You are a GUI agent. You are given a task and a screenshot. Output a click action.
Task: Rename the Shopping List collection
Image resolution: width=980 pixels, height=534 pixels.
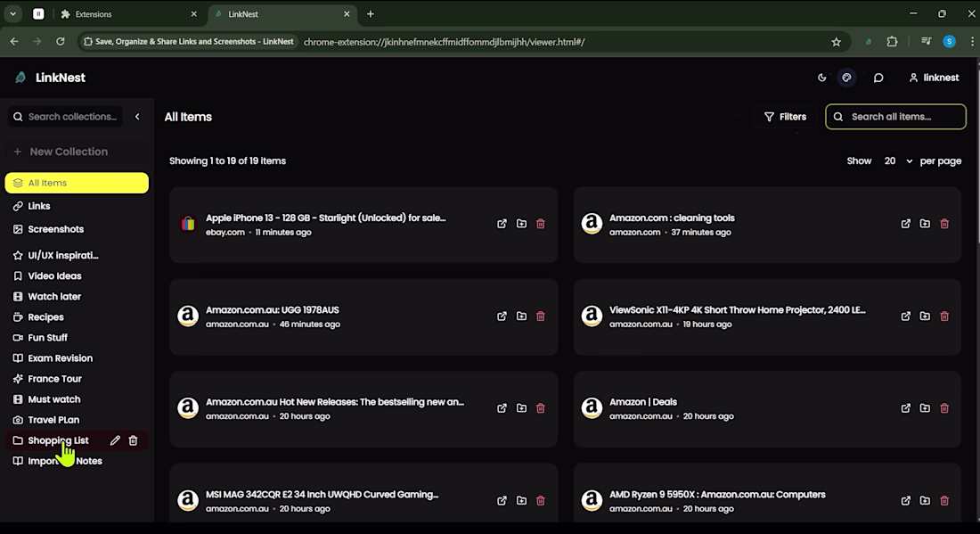[115, 440]
